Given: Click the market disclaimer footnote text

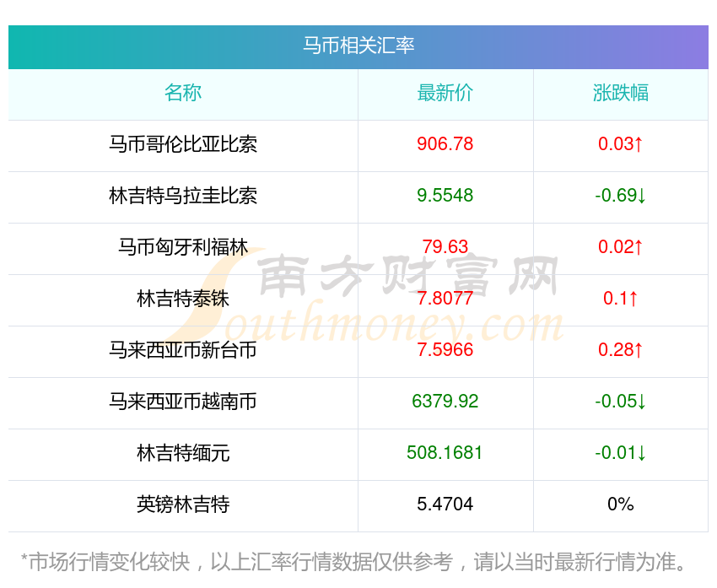Looking at the screenshot, I should click(358, 562).
